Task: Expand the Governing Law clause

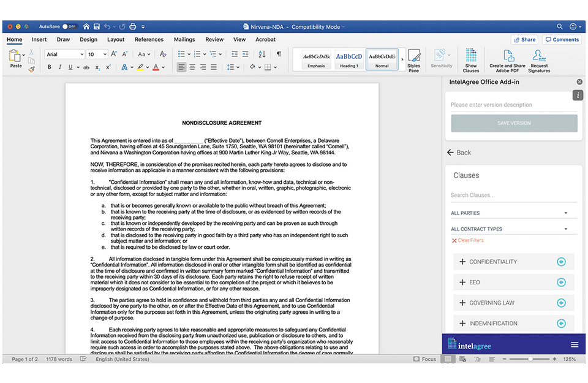Action: click(462, 303)
